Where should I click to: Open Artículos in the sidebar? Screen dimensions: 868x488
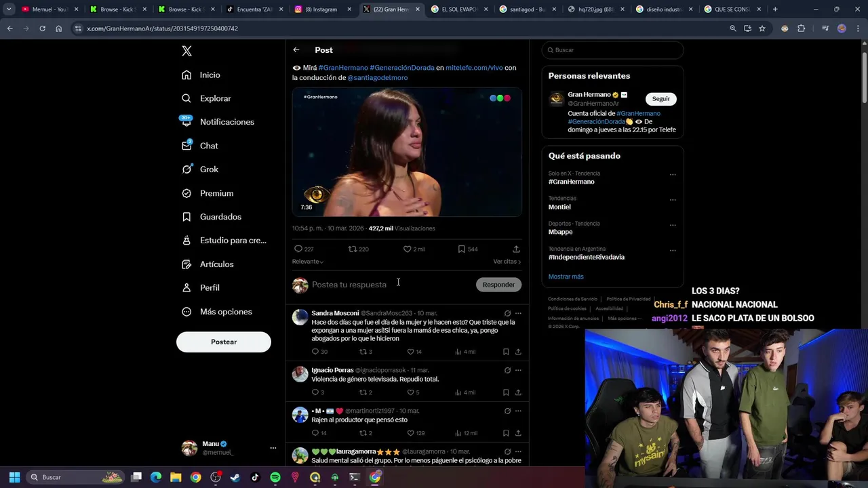tap(208, 264)
